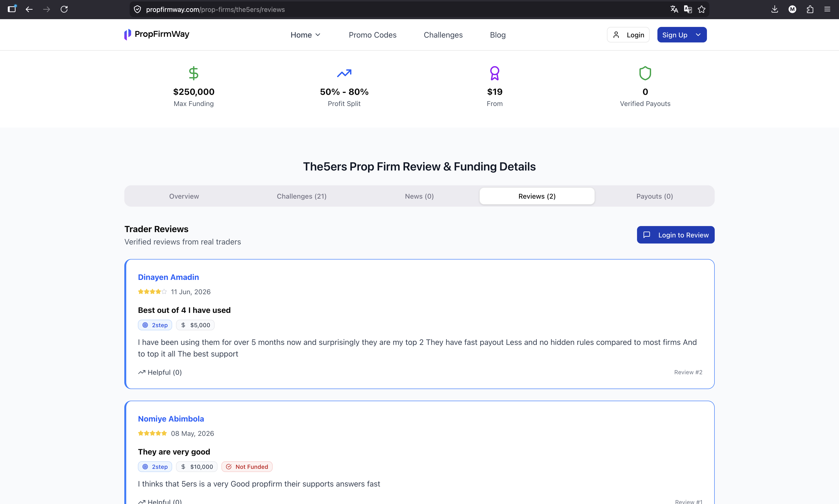Click the browser forward arrow
Screen dimensions: 839x504
(47, 9)
